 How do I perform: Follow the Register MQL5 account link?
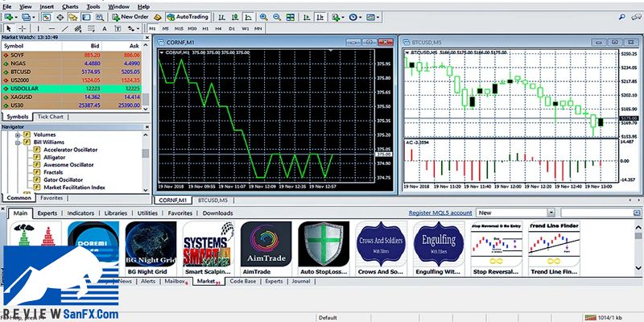(440, 213)
